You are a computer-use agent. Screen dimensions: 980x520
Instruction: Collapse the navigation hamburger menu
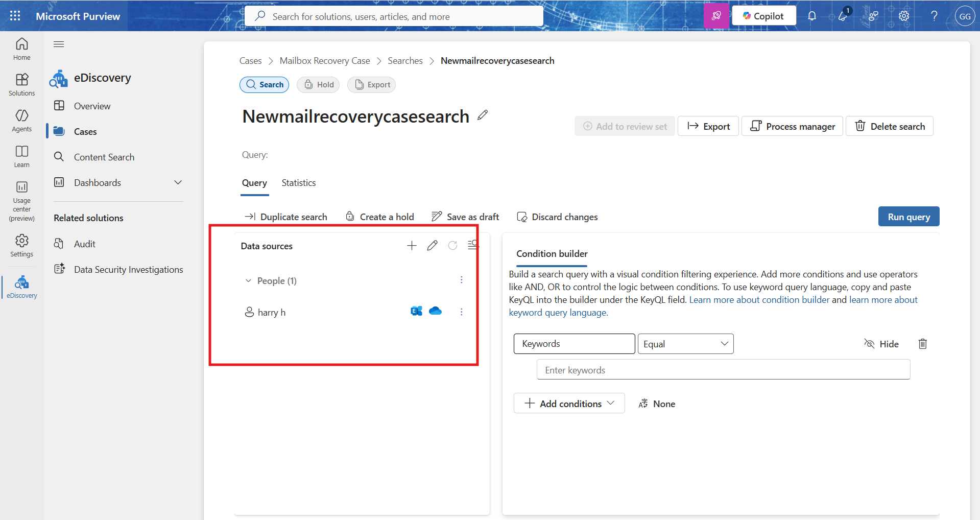[59, 44]
